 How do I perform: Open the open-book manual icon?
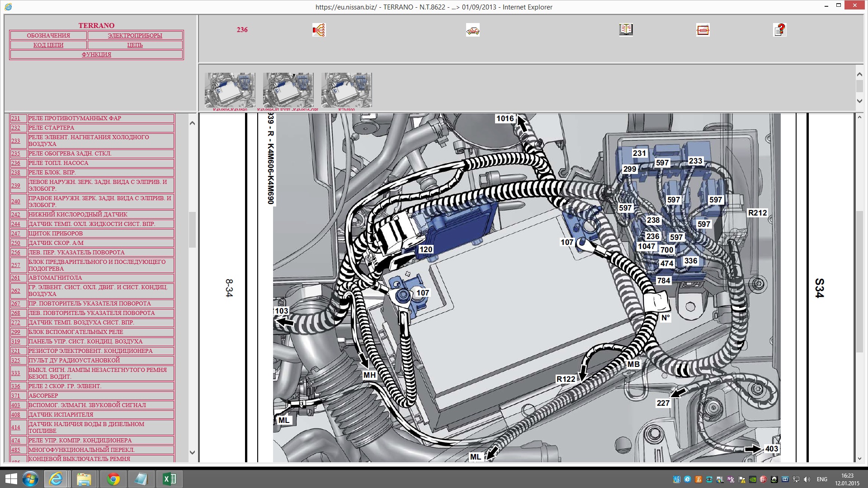coord(626,30)
